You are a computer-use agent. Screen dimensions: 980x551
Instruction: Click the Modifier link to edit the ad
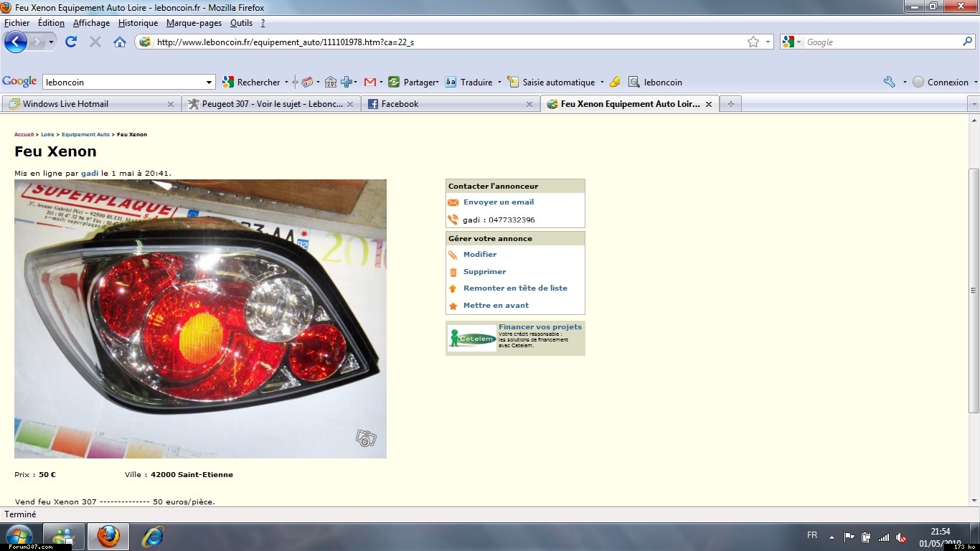pos(480,255)
